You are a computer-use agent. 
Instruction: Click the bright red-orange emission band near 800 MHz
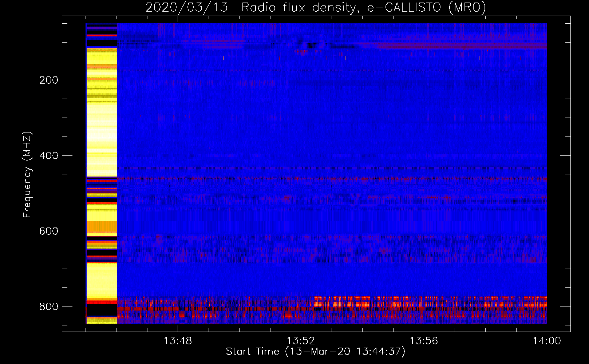(x=431, y=302)
